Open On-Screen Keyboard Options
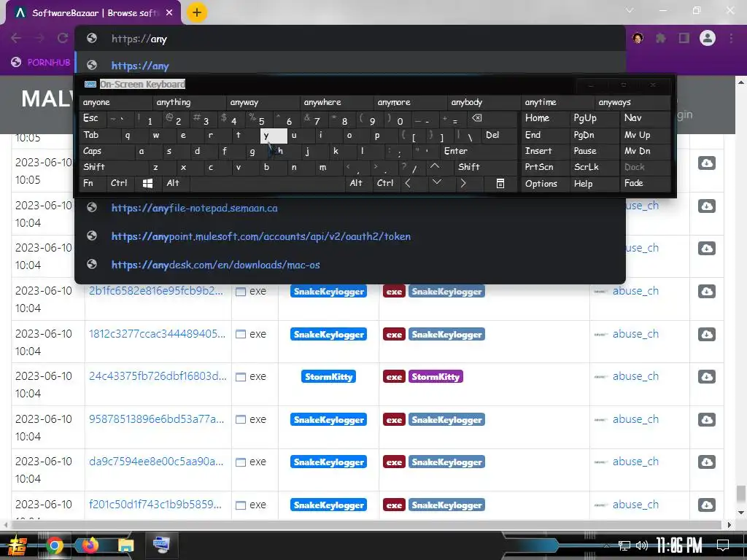 (545, 183)
